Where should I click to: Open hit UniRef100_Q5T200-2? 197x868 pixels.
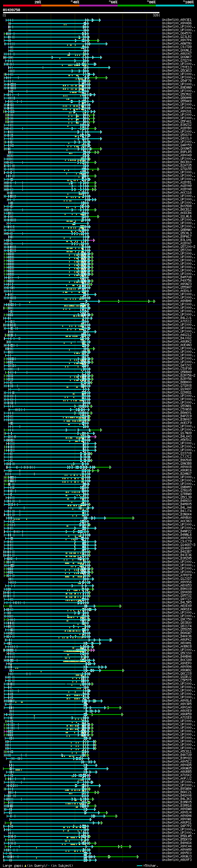coord(178,247)
